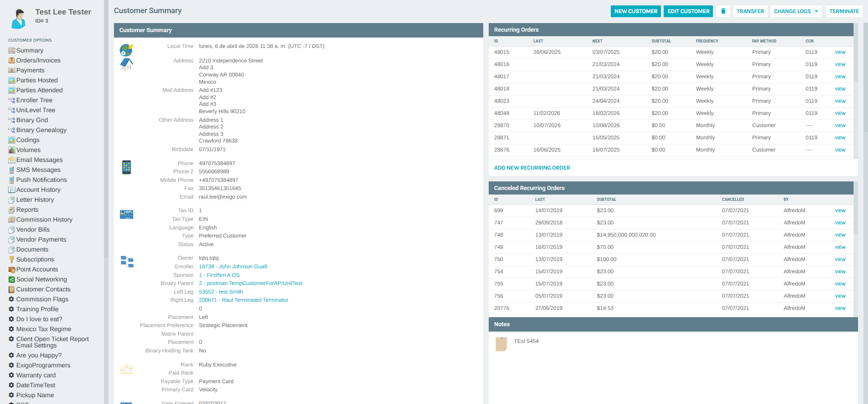Click the New Customer button
868x404 pixels.
636,11
